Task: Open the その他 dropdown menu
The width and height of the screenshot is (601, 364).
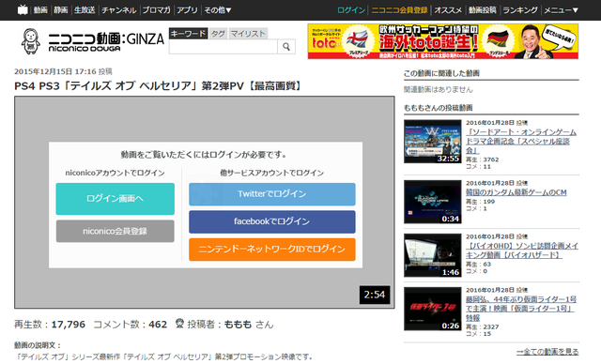Action: (x=217, y=10)
